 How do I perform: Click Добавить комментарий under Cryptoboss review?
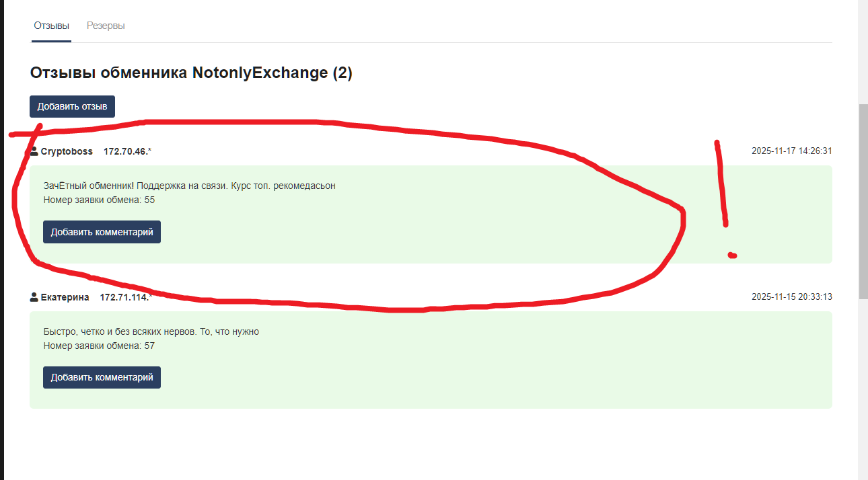[x=102, y=231]
